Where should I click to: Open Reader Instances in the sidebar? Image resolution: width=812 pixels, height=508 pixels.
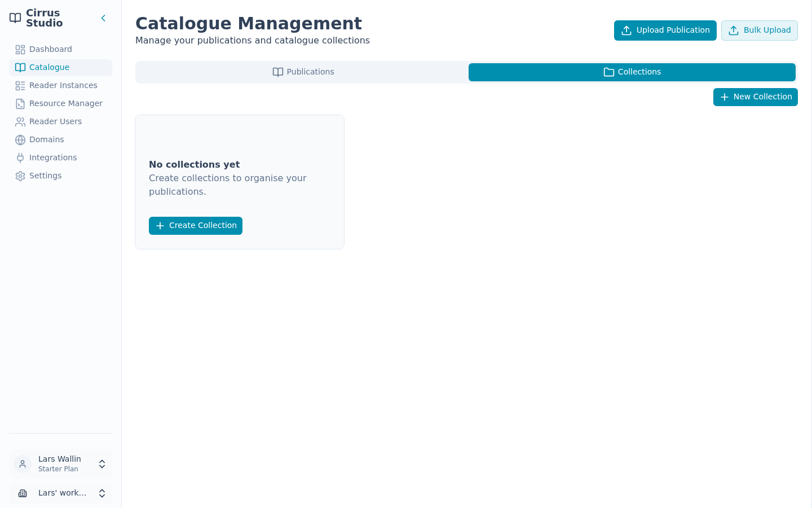60,86
